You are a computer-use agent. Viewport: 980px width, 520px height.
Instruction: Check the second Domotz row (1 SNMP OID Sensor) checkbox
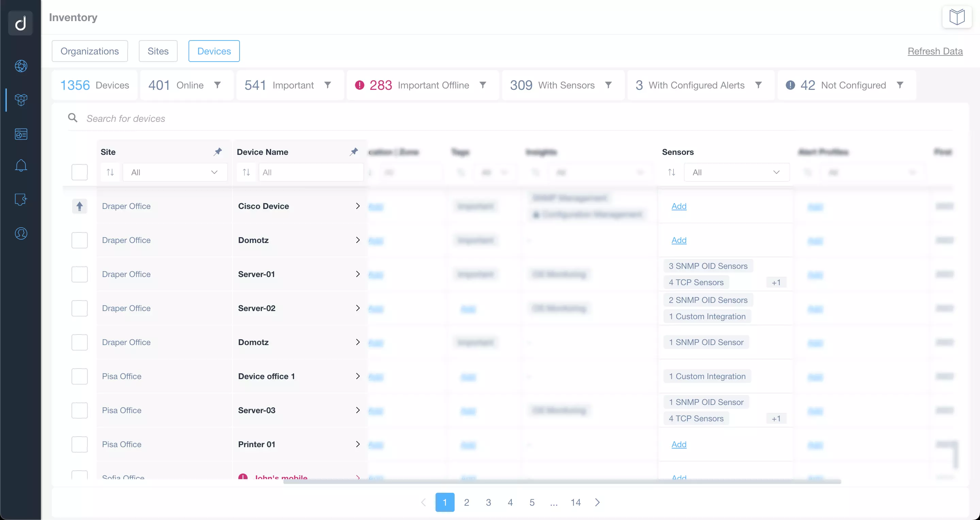tap(80, 342)
